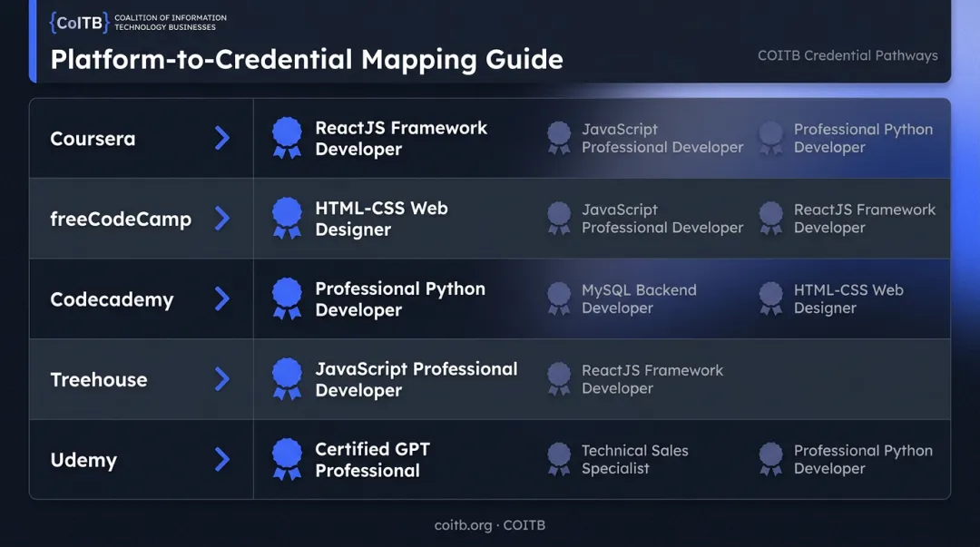Click 'Technical Sales Specialist' text
This screenshot has width=980, height=547.
(634, 460)
